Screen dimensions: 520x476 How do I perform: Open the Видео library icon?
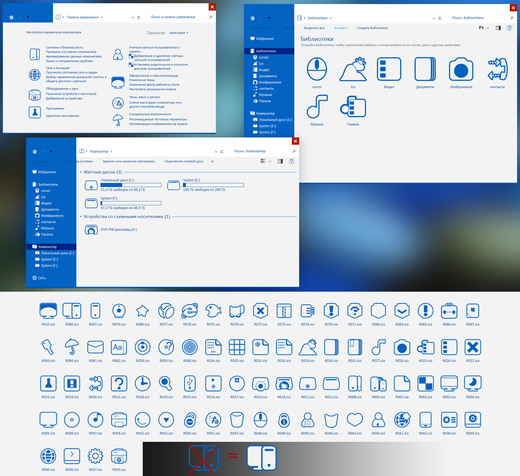389,69
